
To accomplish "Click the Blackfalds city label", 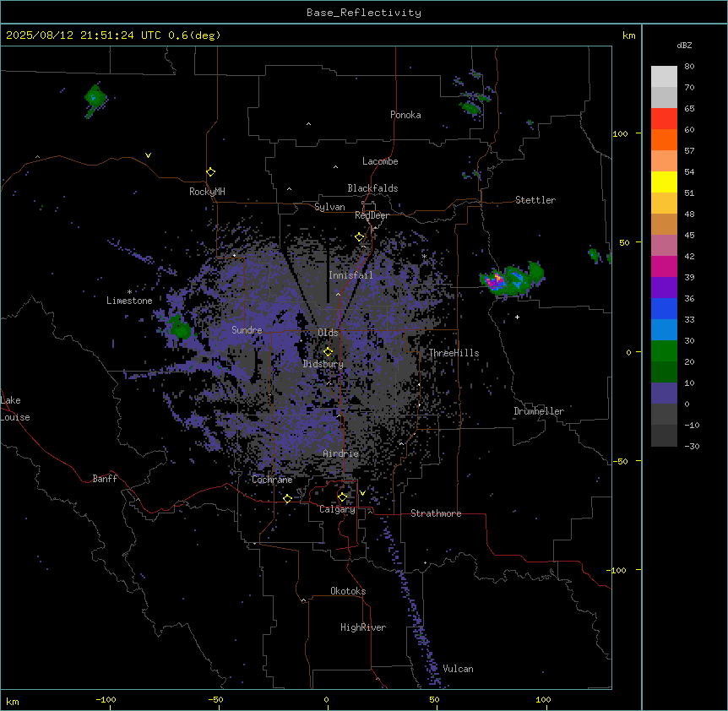I will point(372,188).
